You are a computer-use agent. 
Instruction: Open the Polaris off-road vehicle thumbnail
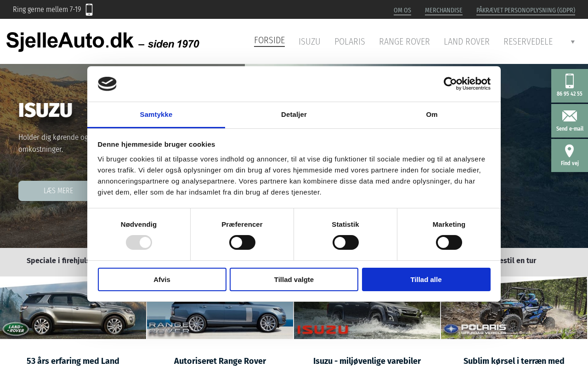pyautogui.click(x=514, y=308)
